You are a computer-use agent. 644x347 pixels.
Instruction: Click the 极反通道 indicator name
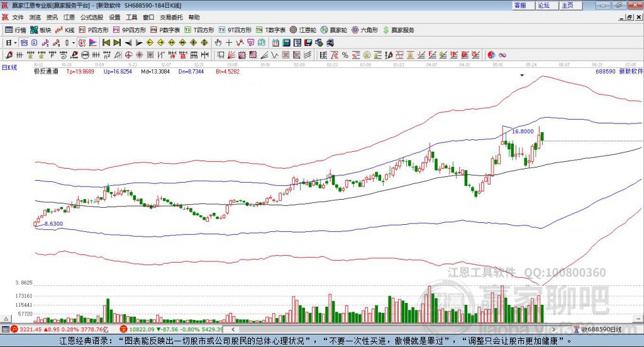[46, 71]
